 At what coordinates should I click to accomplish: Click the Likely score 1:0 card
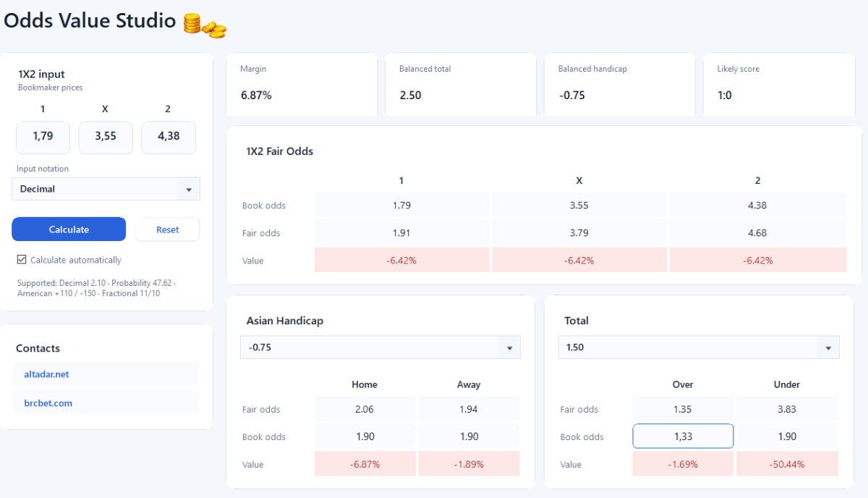click(779, 84)
